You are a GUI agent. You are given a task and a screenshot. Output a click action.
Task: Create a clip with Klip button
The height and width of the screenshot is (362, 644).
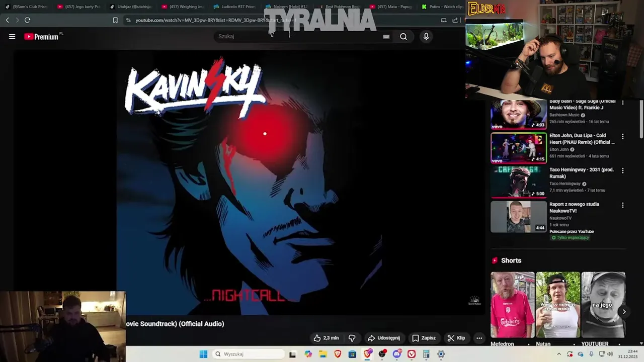456,338
